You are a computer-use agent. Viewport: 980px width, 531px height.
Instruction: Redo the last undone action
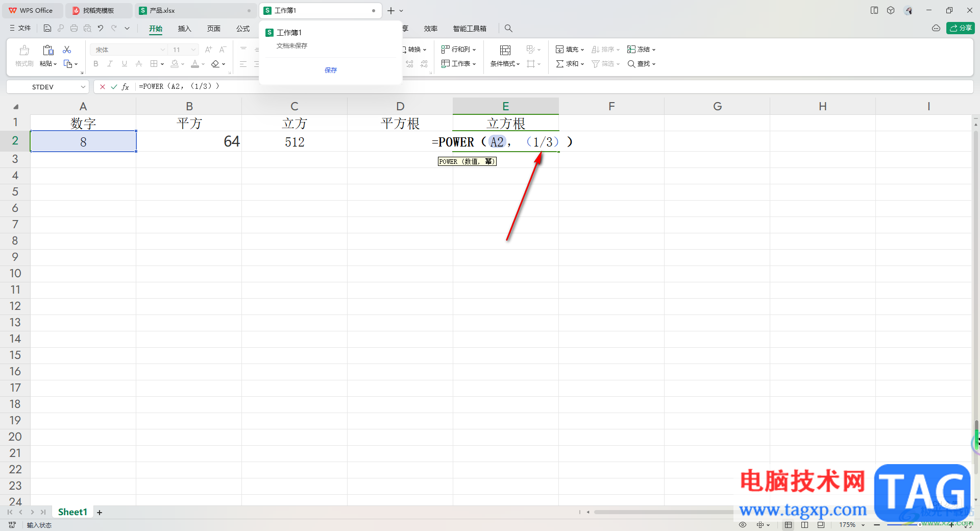[x=114, y=28]
